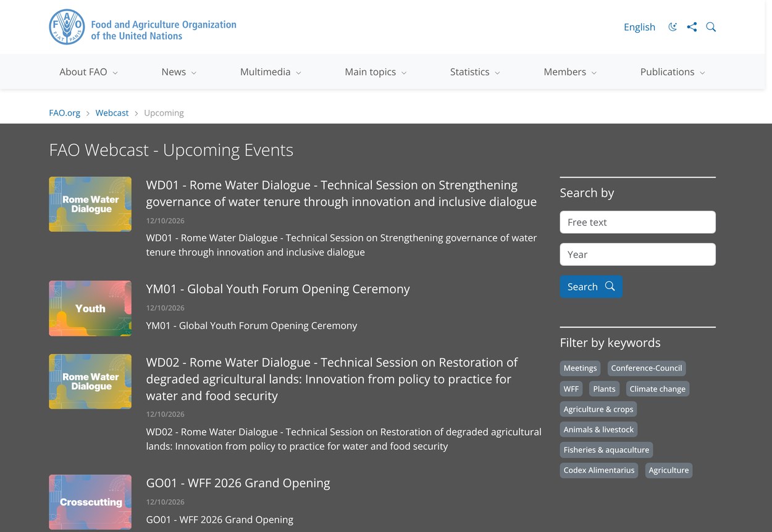This screenshot has width=772, height=532.
Task: Filter by Climate change keyword
Action: (657, 389)
